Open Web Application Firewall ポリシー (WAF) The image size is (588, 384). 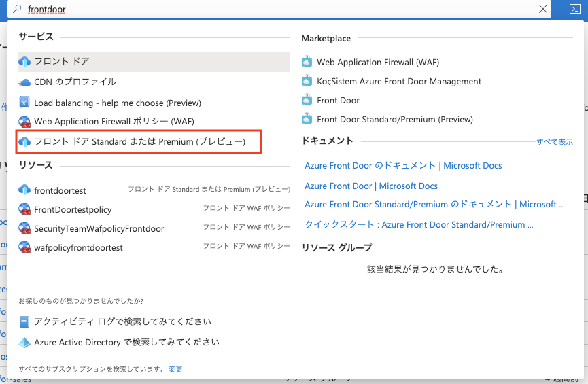coord(114,121)
